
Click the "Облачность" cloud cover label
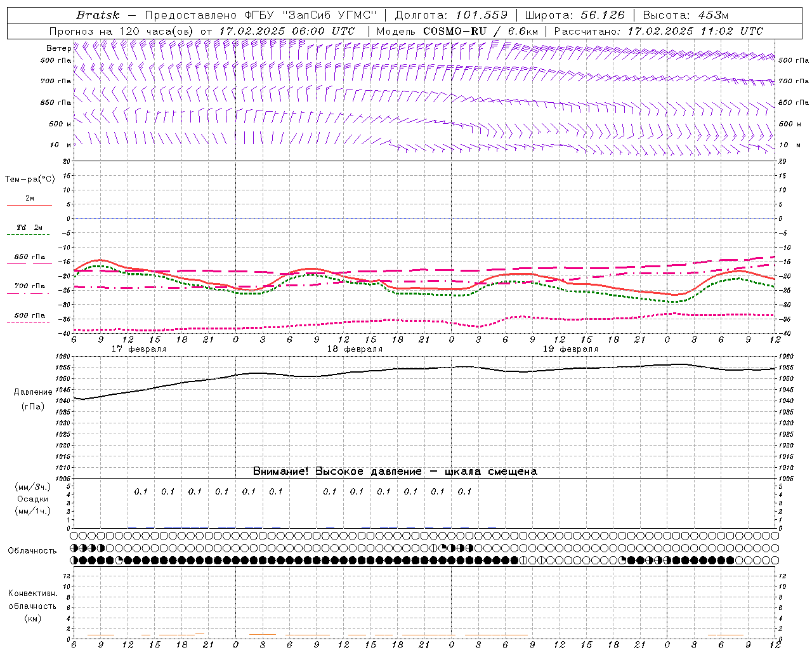(32, 550)
